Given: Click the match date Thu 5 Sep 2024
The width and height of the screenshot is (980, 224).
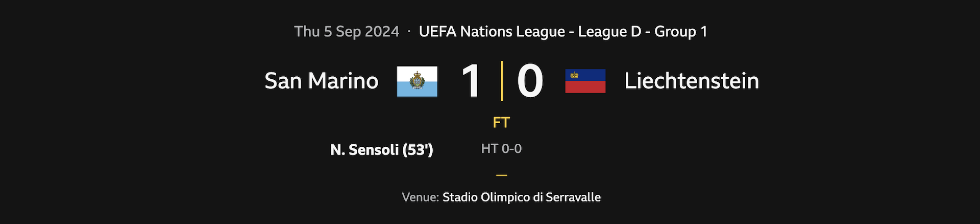Looking at the screenshot, I should click(x=347, y=32).
